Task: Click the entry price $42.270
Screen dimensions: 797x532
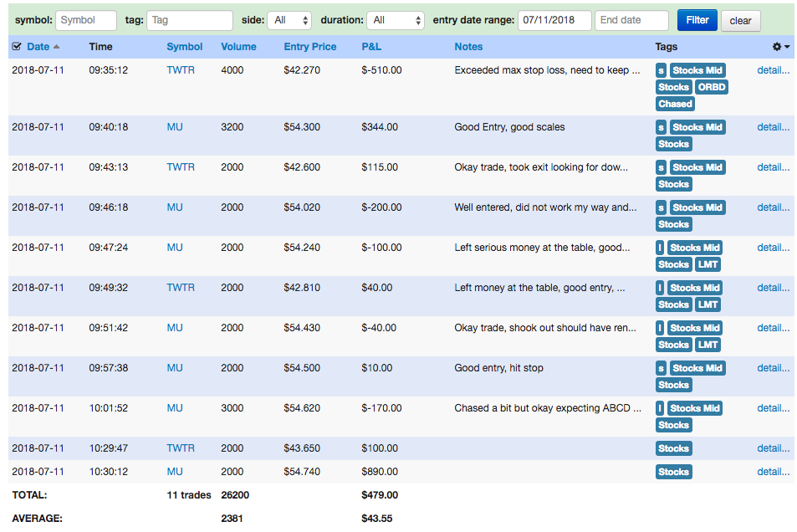Action: pyautogui.click(x=302, y=70)
